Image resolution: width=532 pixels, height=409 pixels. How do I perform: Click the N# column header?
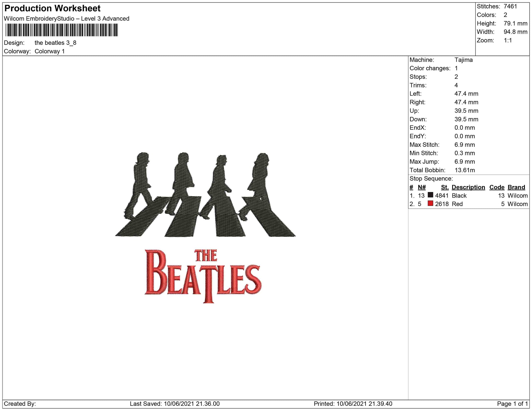422,187
